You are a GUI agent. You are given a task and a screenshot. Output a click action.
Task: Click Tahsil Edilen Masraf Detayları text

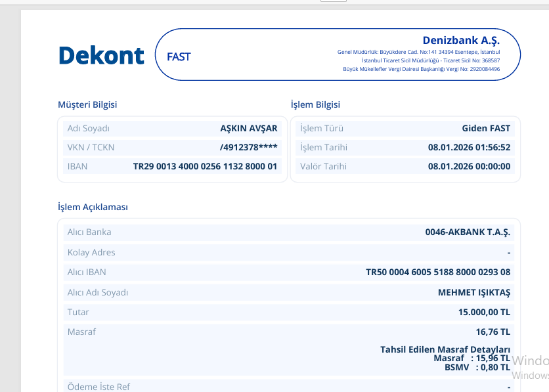[x=445, y=349]
